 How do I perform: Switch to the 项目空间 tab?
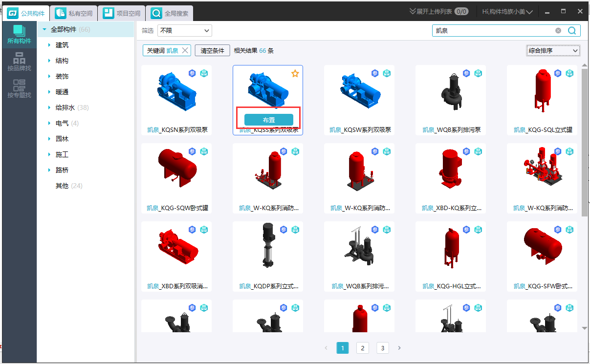tap(121, 13)
